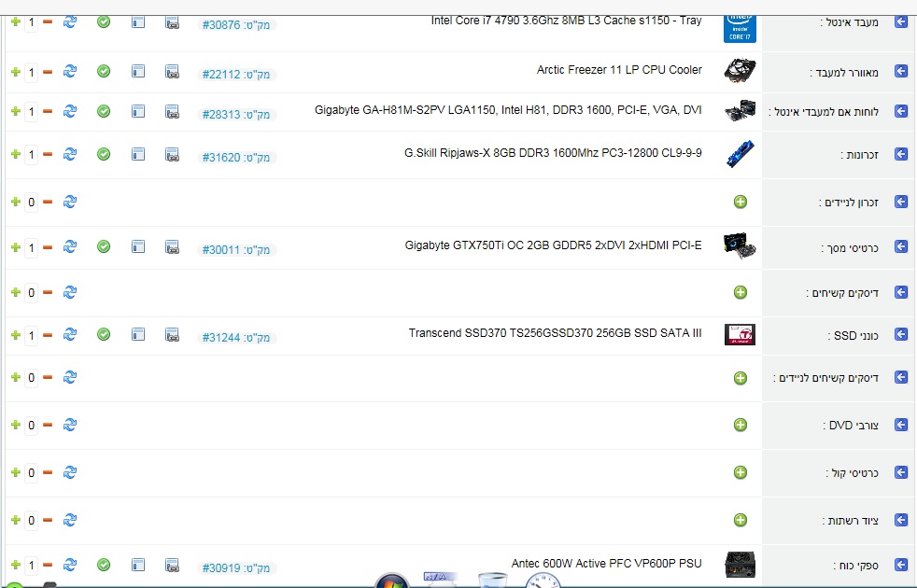Increase the Gigabyte GTX750Ti quantity with the plus button
Image resolution: width=917 pixels, height=588 pixels.
coord(15,247)
